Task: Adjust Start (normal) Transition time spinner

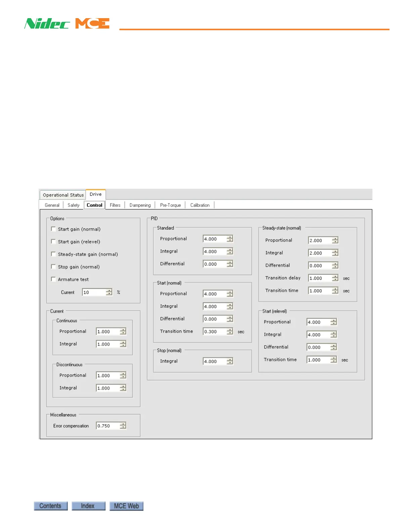Action: click(x=230, y=331)
